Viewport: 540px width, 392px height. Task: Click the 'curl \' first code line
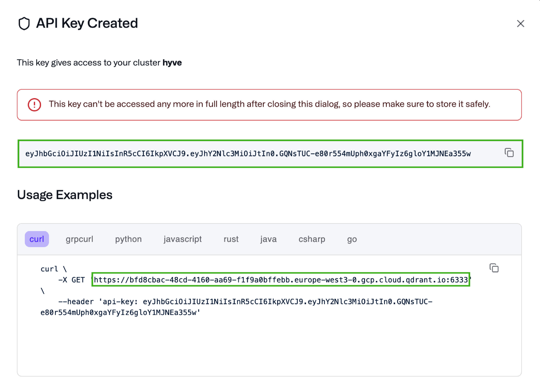tap(54, 269)
